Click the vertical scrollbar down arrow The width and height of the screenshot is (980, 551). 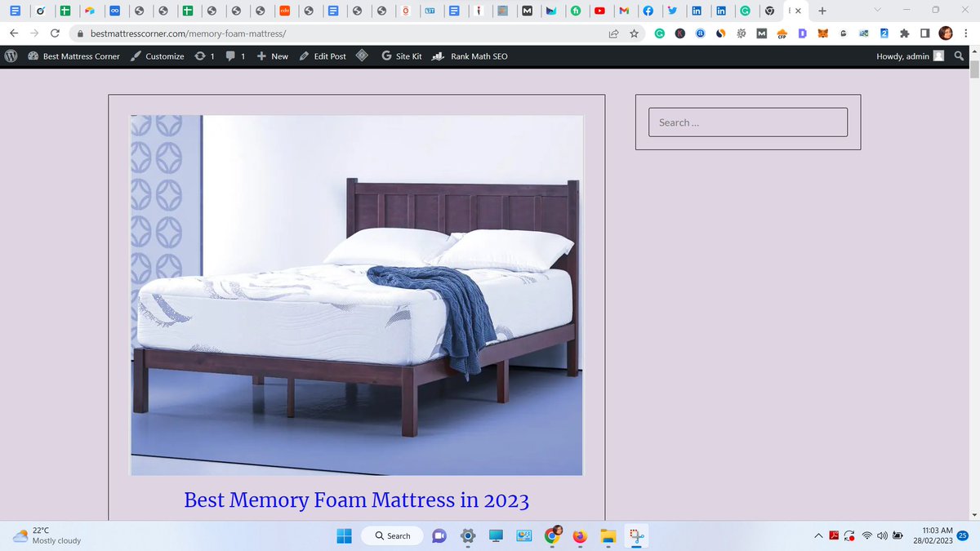coord(974,514)
